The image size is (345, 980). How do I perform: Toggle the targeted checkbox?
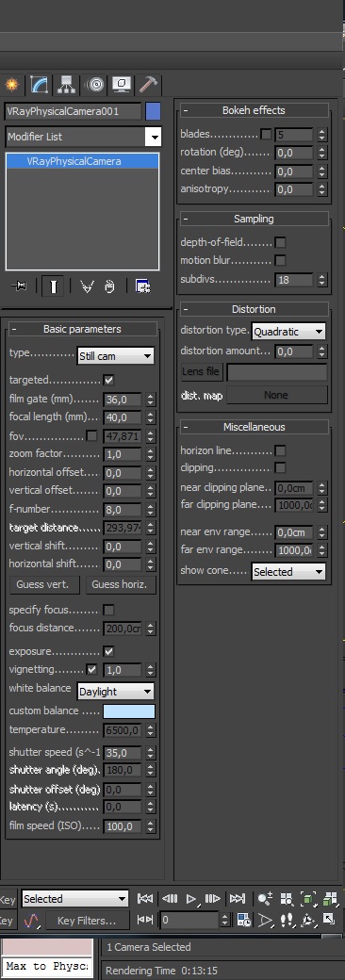[108, 380]
